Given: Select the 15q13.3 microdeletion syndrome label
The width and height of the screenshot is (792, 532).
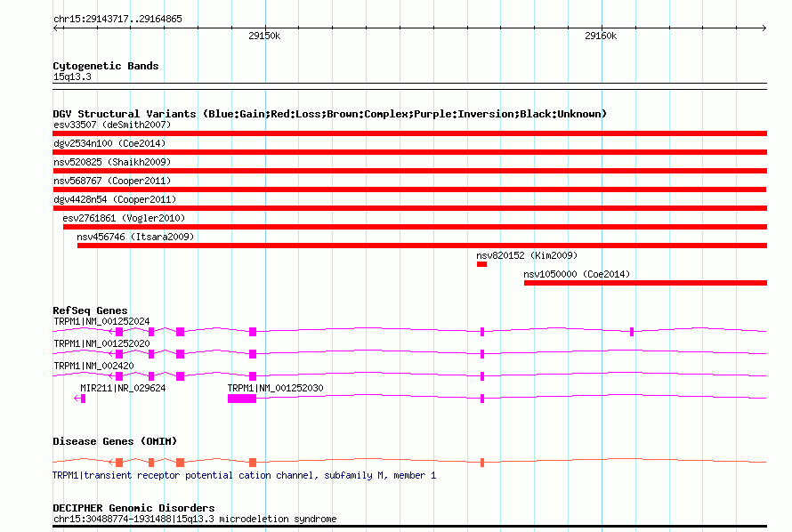Looking at the screenshot, I should tap(195, 519).
